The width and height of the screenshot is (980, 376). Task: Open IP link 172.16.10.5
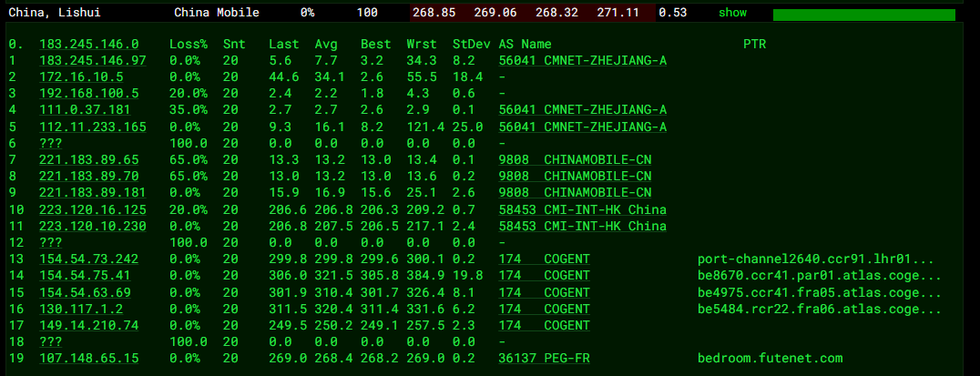[x=81, y=76]
